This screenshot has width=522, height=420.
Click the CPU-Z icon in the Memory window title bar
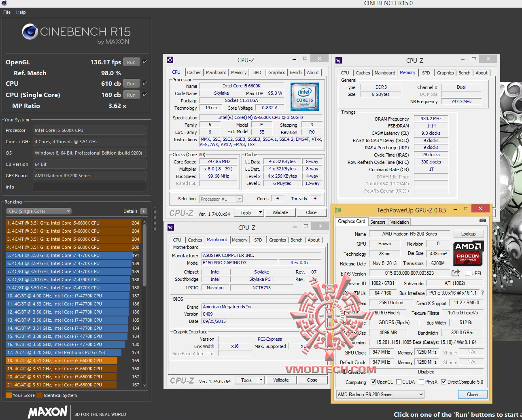click(x=339, y=60)
